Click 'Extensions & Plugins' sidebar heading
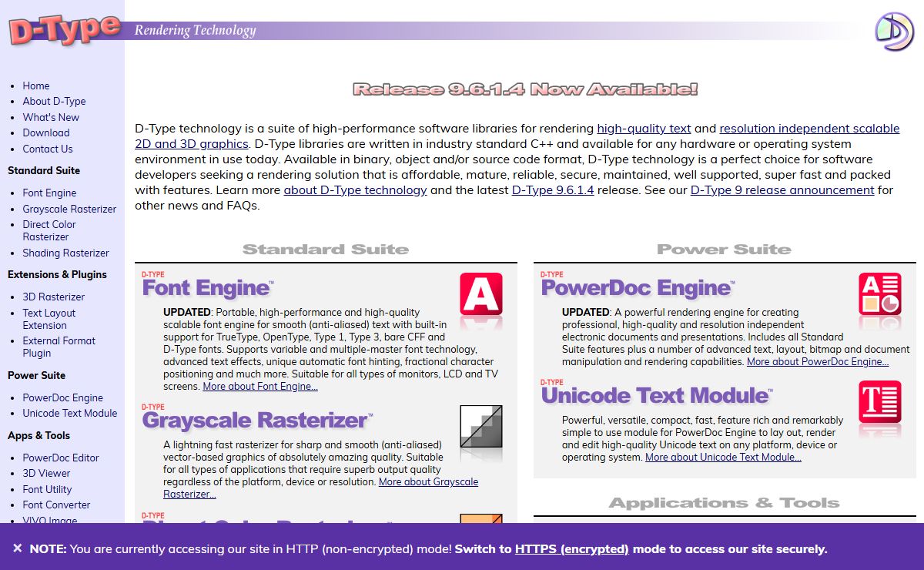Viewport: 924px width, 570px height. (x=57, y=274)
